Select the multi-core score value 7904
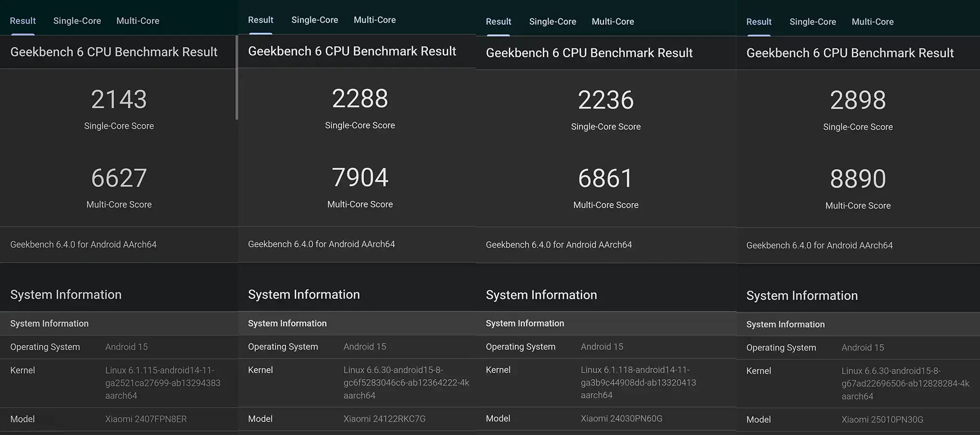The image size is (980, 435). [360, 177]
